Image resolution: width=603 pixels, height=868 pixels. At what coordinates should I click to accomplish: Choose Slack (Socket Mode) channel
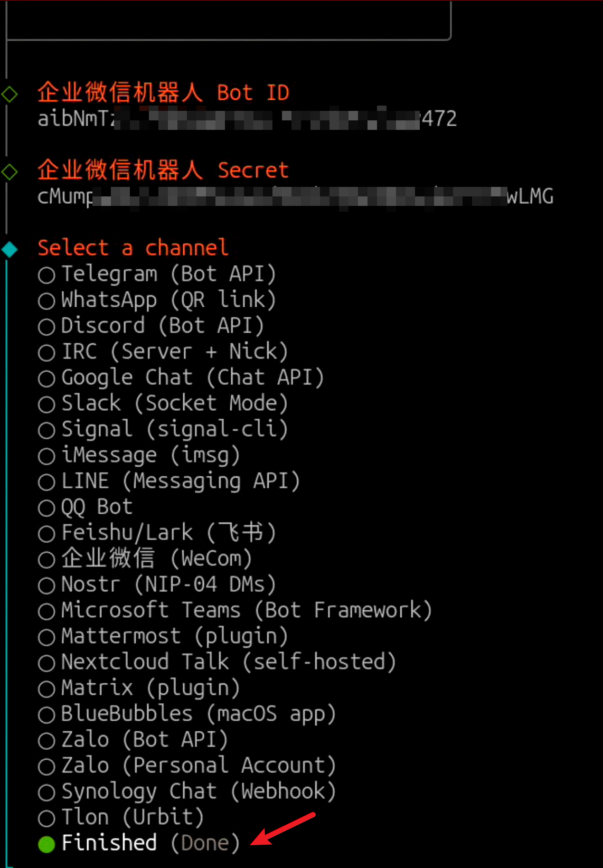(46, 404)
